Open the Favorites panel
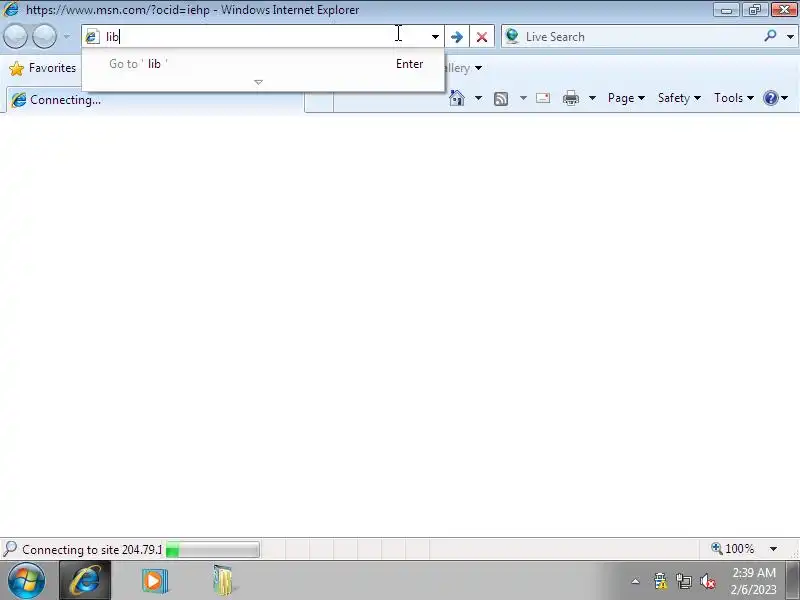The width and height of the screenshot is (800, 600). pos(43,68)
